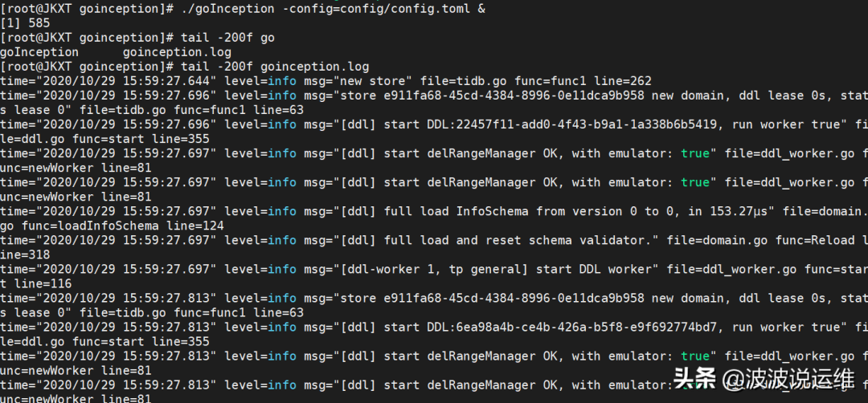Click the background job line "[1] 585"
Viewport: 868px width, 403px height.
click(26, 23)
